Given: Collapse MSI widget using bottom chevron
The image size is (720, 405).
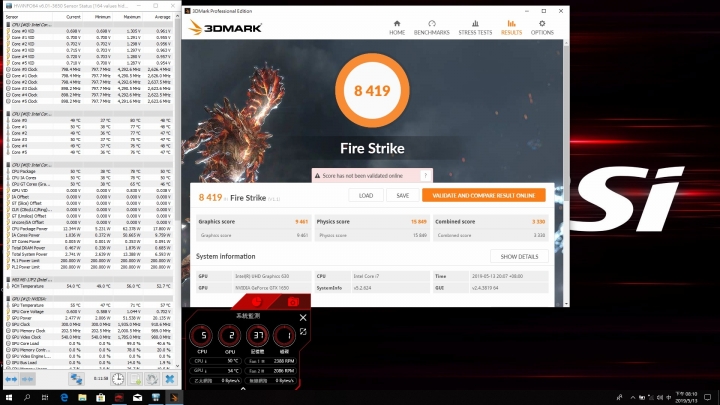Looking at the screenshot, I should pyautogui.click(x=243, y=388).
